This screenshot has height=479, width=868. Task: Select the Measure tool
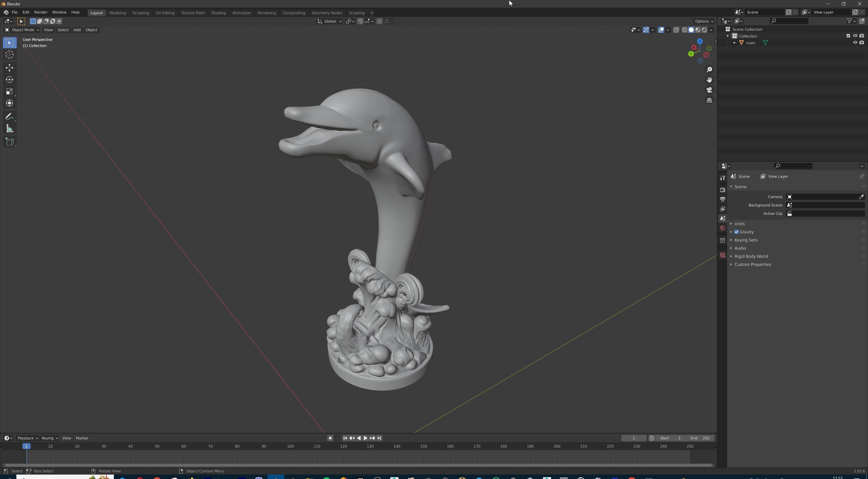click(9, 128)
